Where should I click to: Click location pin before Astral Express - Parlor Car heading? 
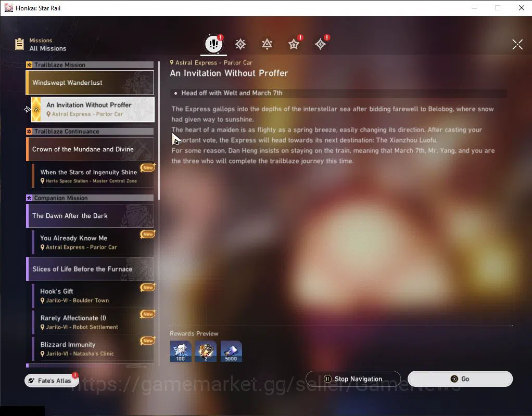point(172,62)
